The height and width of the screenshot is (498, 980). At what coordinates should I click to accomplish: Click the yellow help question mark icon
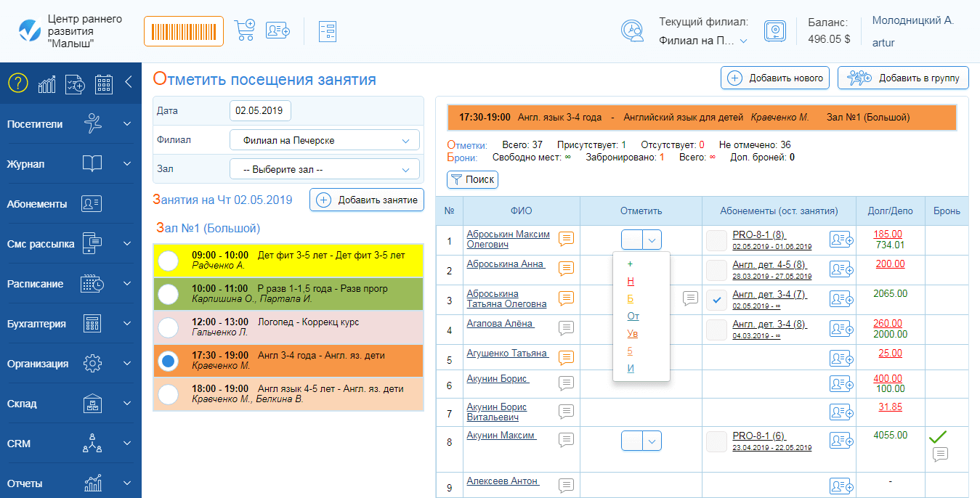(17, 83)
